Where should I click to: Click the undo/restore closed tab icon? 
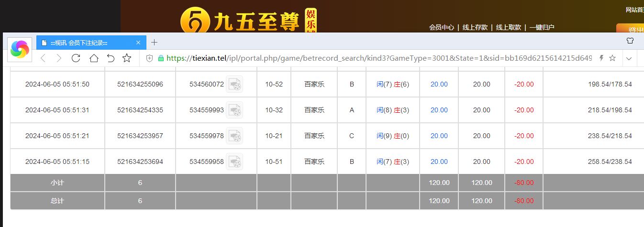click(111, 58)
